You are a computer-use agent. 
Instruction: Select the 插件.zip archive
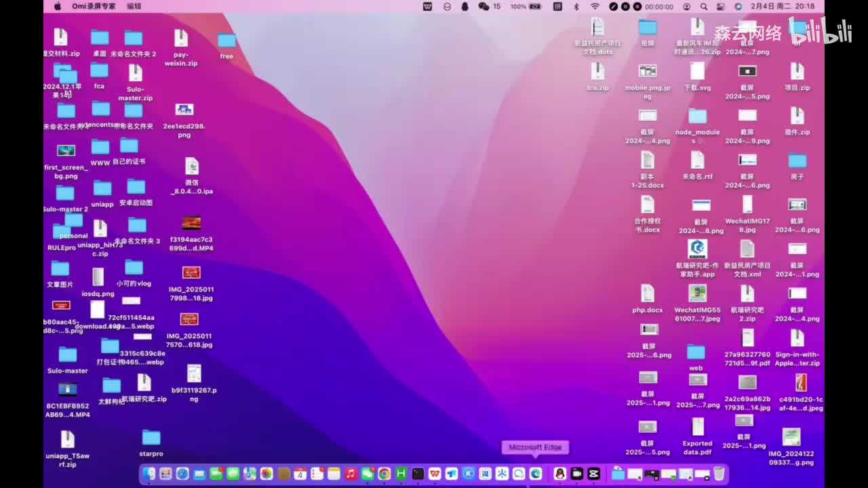tap(797, 121)
